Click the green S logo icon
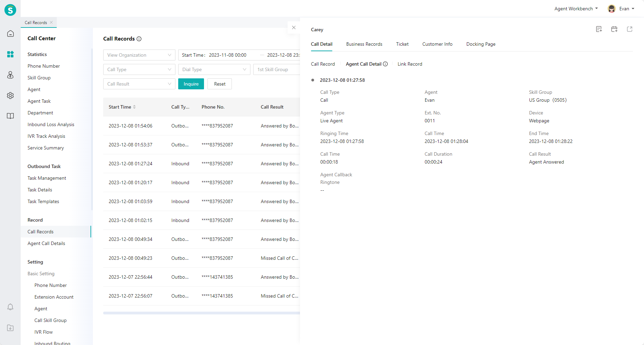 (x=10, y=10)
